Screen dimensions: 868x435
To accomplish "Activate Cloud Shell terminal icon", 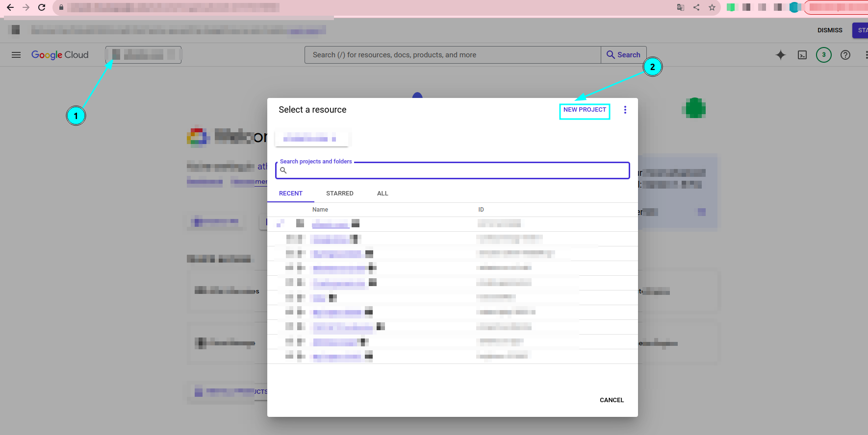I will tap(802, 55).
